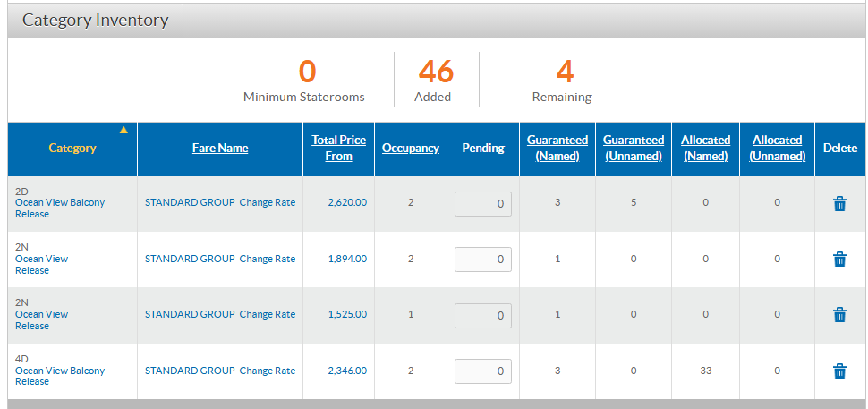868x409 pixels.
Task: Open the 2,620.00 total price link
Action: (347, 202)
